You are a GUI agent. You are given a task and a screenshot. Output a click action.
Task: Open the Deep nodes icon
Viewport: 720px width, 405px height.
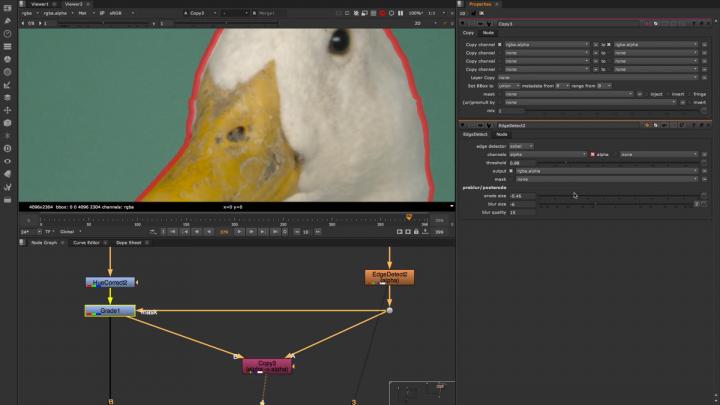[x=7, y=149]
